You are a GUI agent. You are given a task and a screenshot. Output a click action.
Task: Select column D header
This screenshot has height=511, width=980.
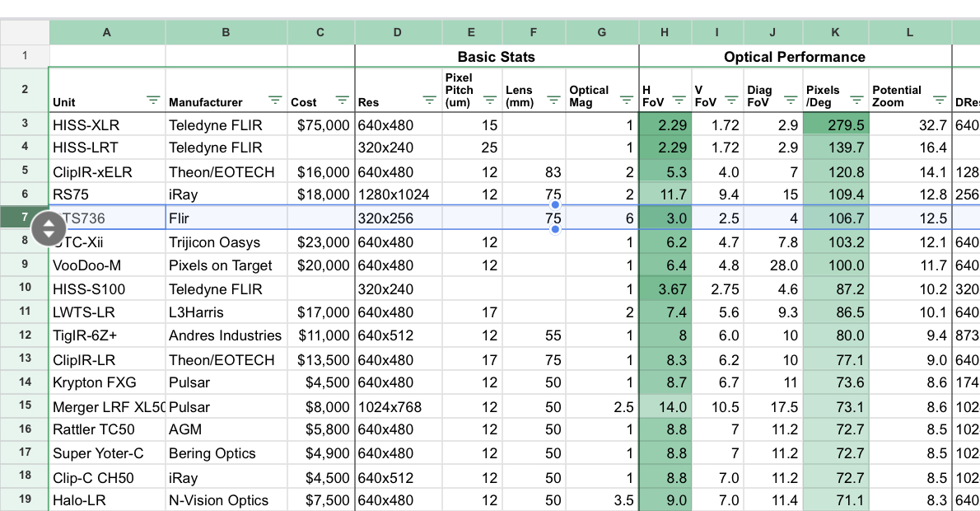[x=398, y=32]
